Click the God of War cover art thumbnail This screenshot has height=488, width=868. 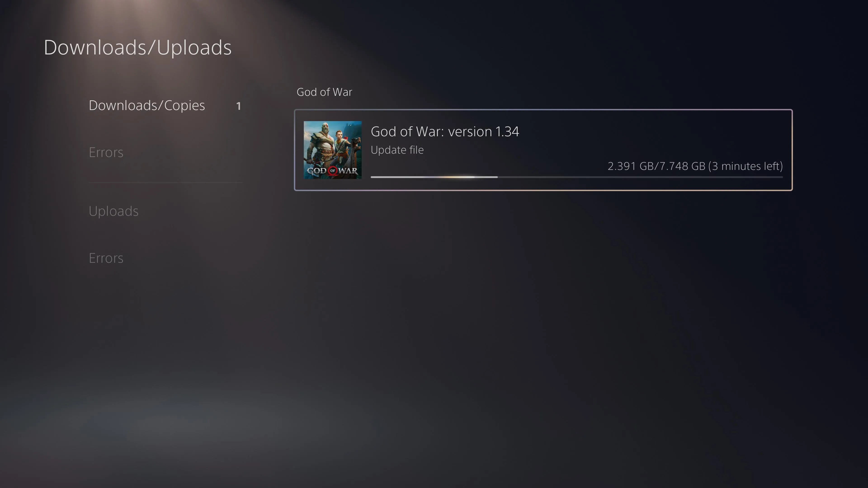(x=333, y=150)
